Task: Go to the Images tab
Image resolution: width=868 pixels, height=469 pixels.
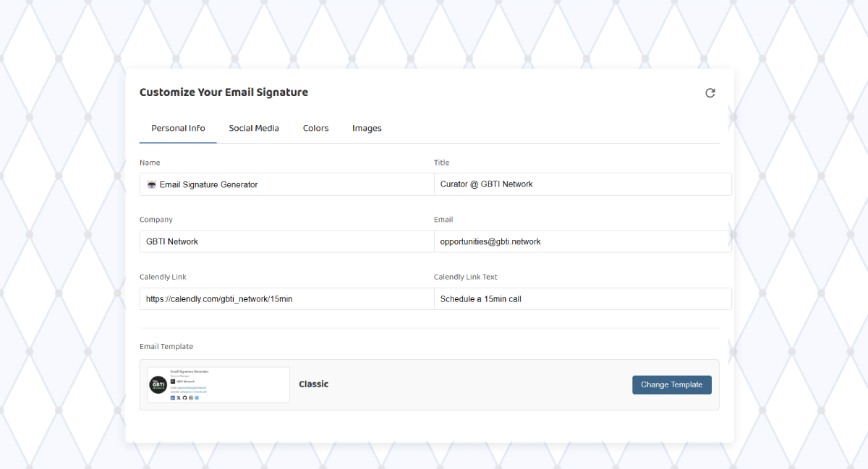Action: tap(367, 128)
